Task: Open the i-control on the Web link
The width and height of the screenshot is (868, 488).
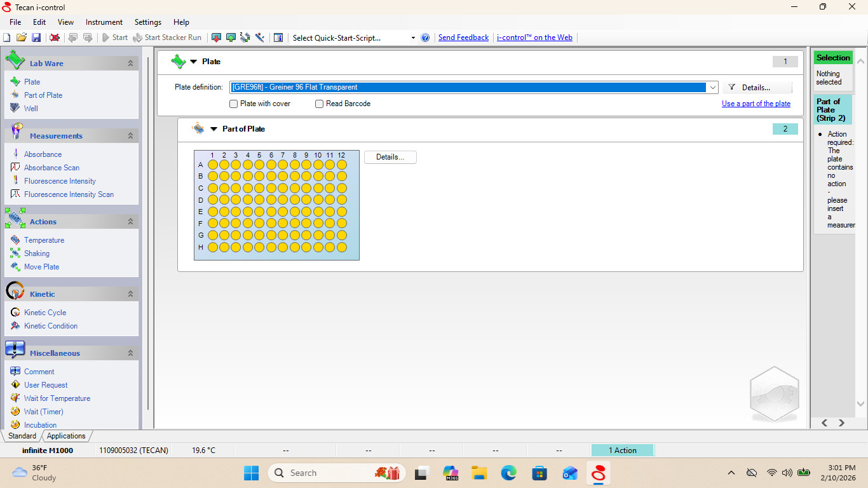Action: pos(534,37)
